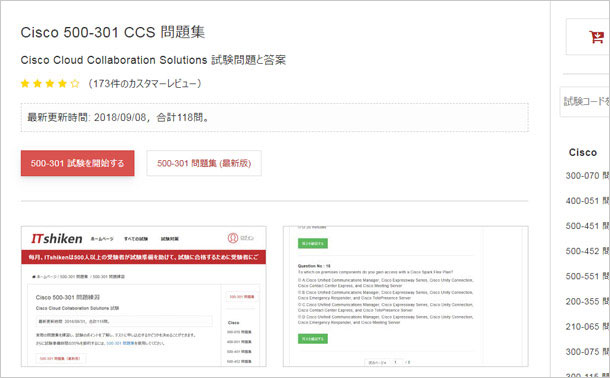Image resolution: width=610 pixels, height=378 pixels.
Task: Click the first gold rating star
Action: click(x=25, y=84)
